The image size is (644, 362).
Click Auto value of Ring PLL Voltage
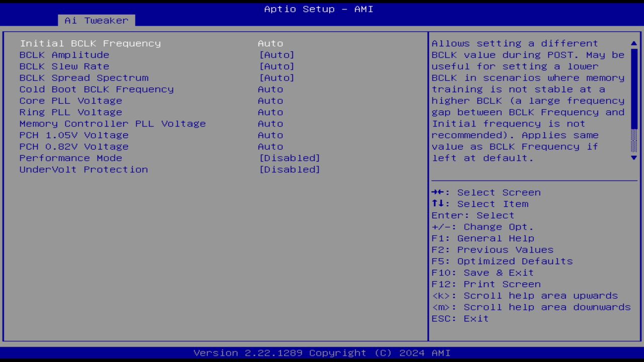click(x=270, y=112)
